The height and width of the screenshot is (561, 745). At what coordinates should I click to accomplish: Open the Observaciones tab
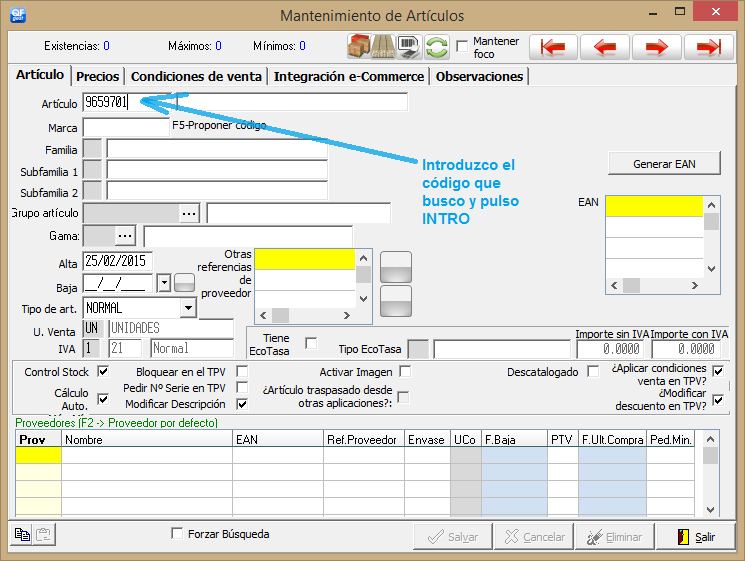point(479,76)
